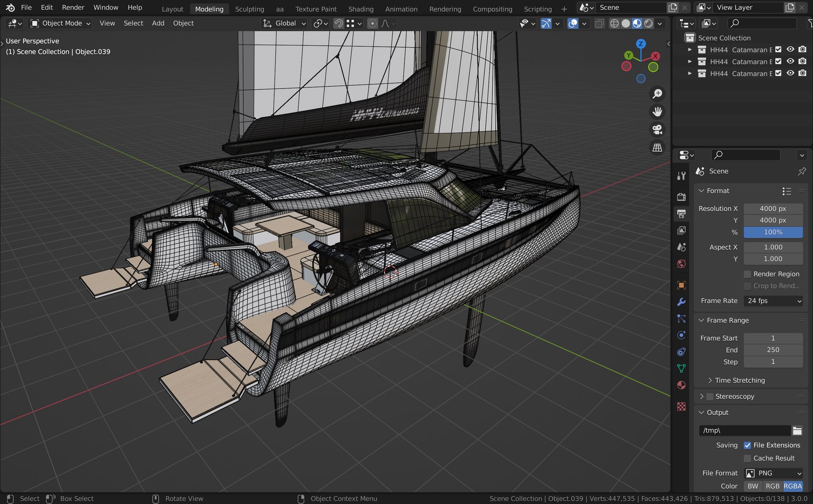Screen dimensions: 813x504
Task: Browse output folder icon next to /tmp\
Action: pos(797,431)
